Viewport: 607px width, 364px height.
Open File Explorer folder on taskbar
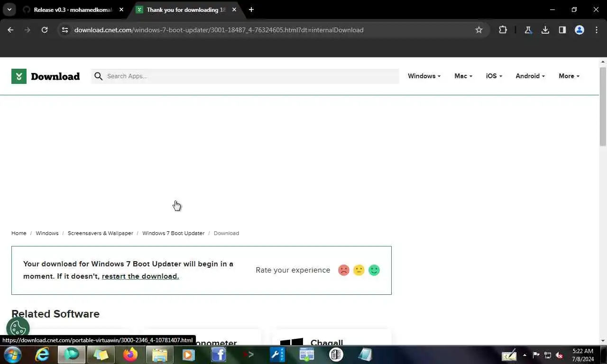(159, 355)
